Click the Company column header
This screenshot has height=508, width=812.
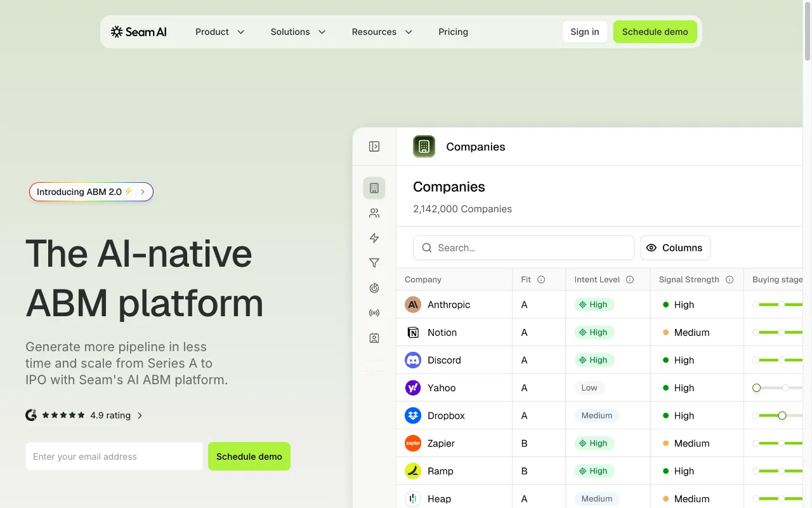coord(423,279)
